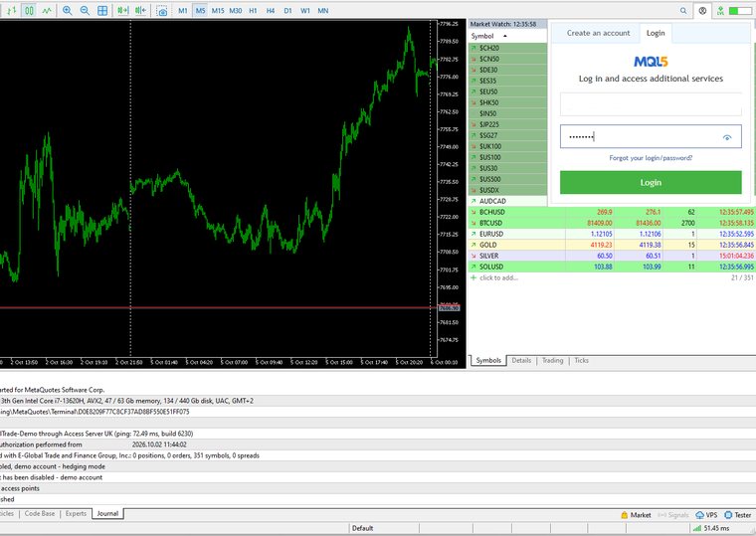This screenshot has width=756, height=536.
Task: Click the BTCUSD bid price 81409.00
Action: pos(599,223)
